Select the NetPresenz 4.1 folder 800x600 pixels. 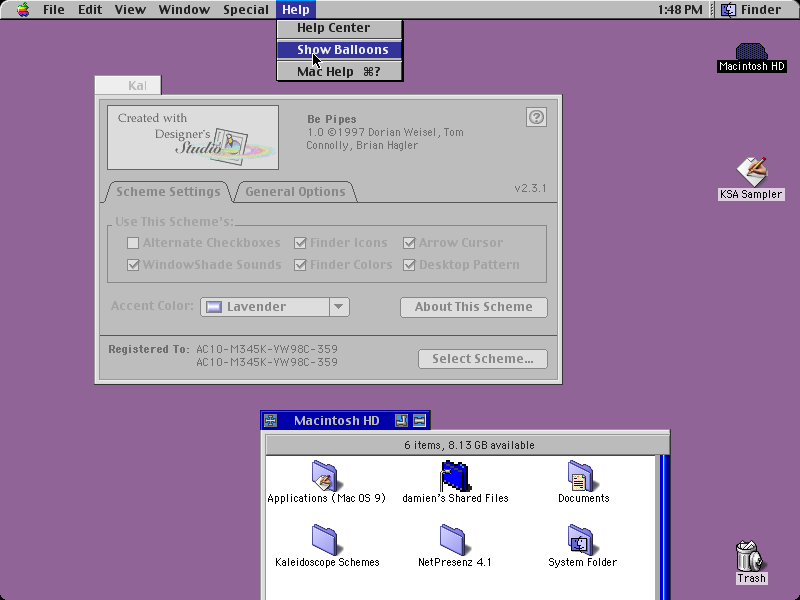[x=454, y=546]
